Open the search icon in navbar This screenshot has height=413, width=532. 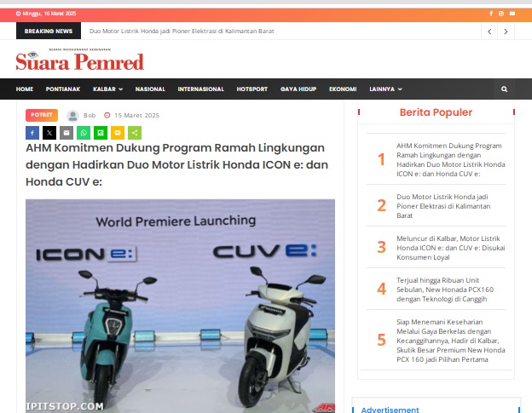click(x=504, y=89)
